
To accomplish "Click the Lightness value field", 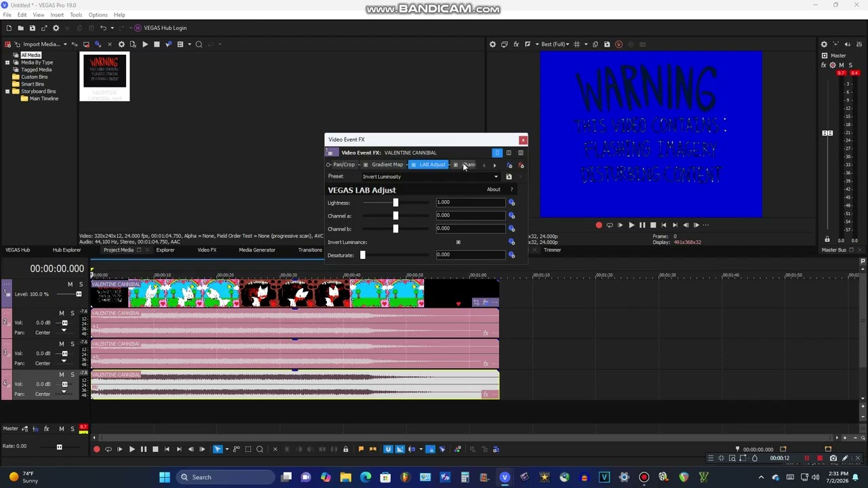I will pos(470,202).
